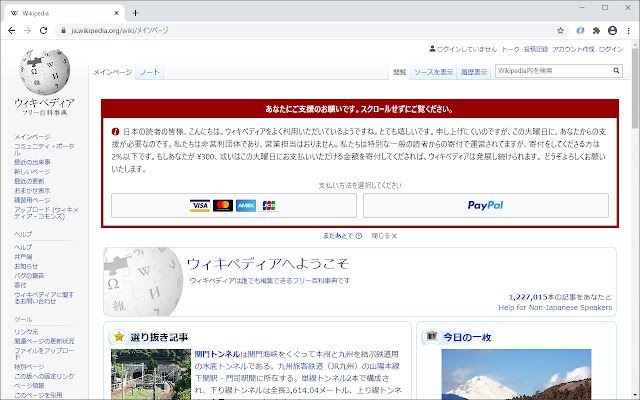Open コミュニティ・ポータル in sidebar
640x400 pixels.
[44, 149]
